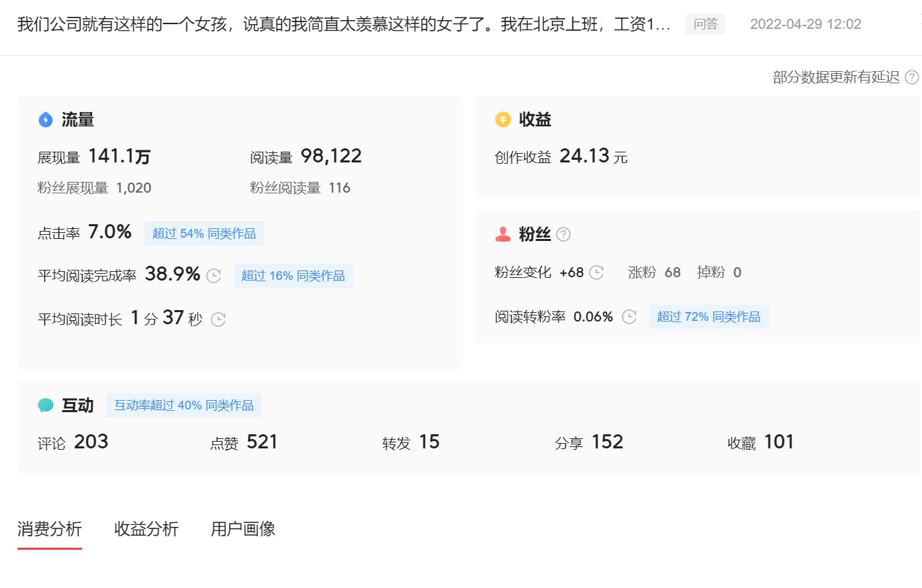Screen dimensions: 922x588
Task: Click the 互动率超过 40% 同类作品 badge
Action: click(183, 405)
